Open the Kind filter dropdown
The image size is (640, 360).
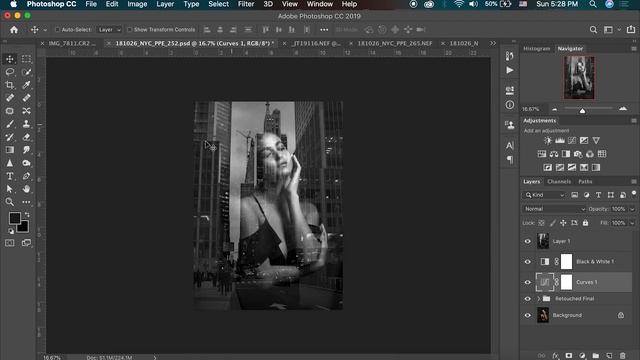(544, 195)
